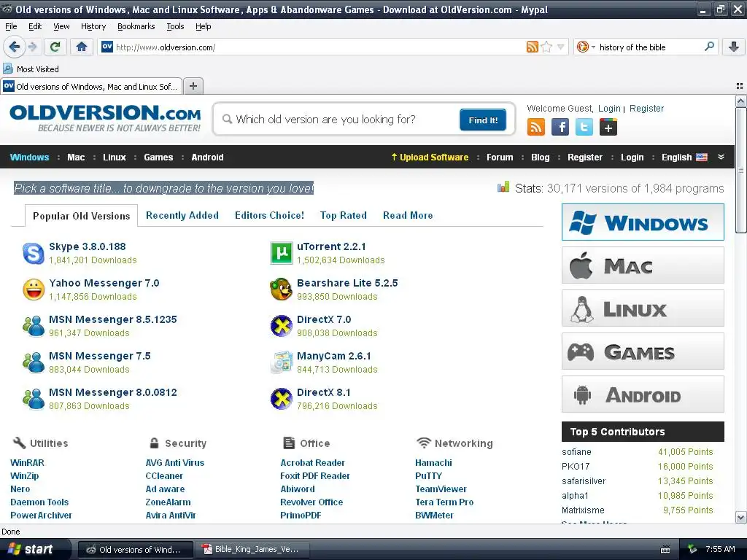Open the Bookmarks menu
The image size is (747, 560).
tap(136, 26)
